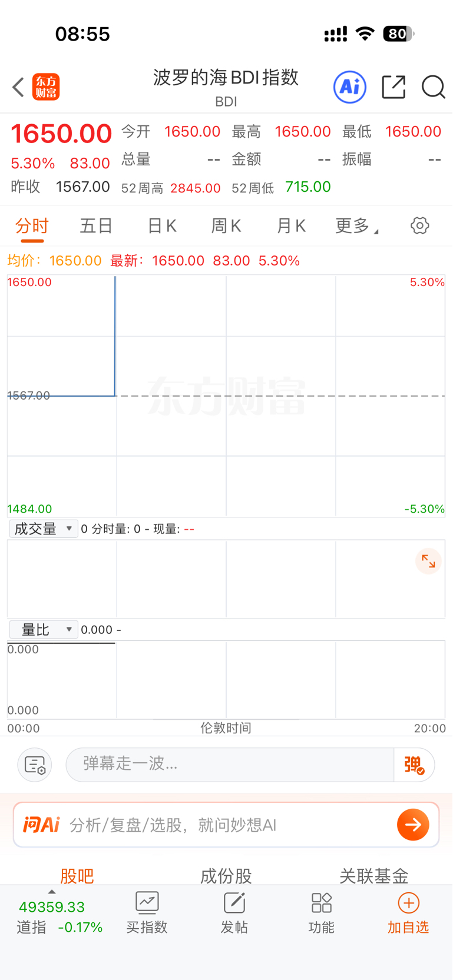The image size is (453, 980).
Task: Open the 成份股 section
Action: (226, 876)
